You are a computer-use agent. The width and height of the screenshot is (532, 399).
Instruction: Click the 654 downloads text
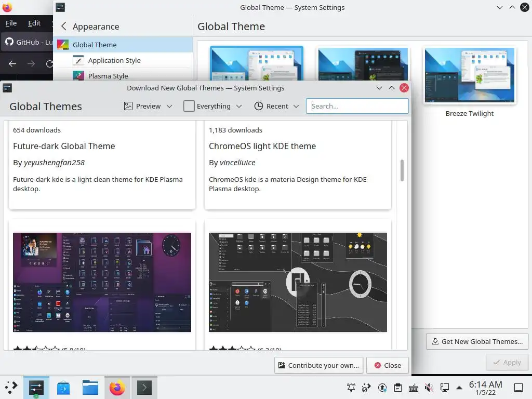37,130
